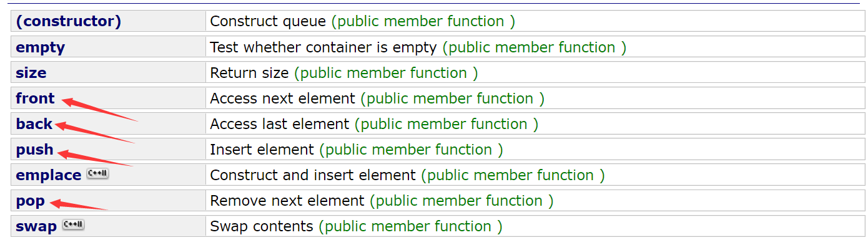Open the push function link
The height and width of the screenshot is (240, 868).
[x=35, y=150]
